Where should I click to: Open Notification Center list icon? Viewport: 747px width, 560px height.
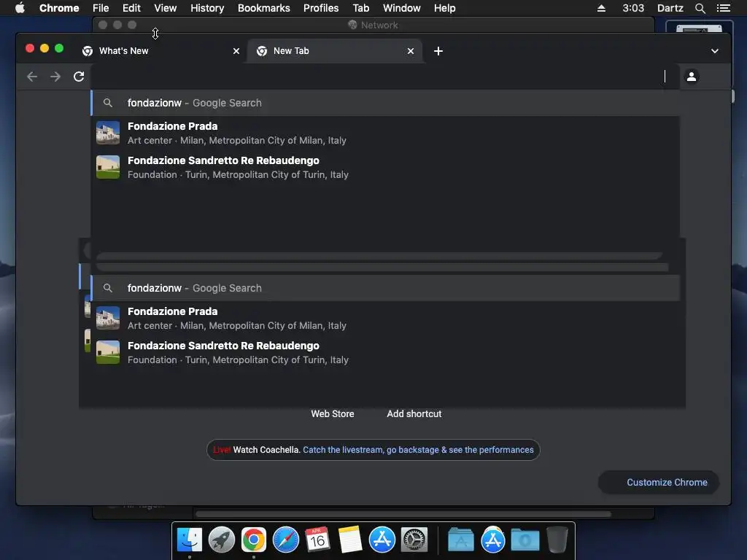724,8
